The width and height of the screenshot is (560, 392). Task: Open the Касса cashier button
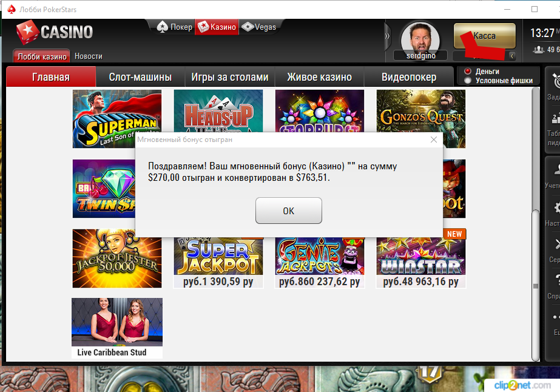pyautogui.click(x=485, y=36)
